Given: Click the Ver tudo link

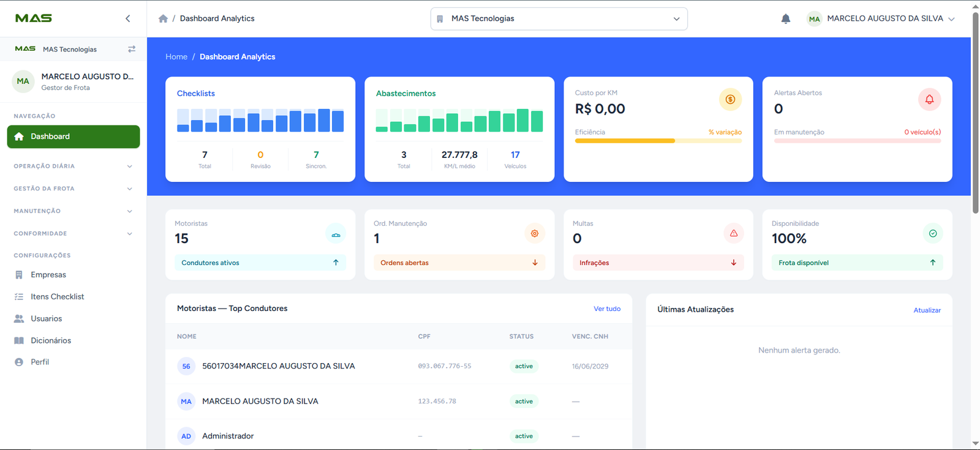Looking at the screenshot, I should pos(607,309).
